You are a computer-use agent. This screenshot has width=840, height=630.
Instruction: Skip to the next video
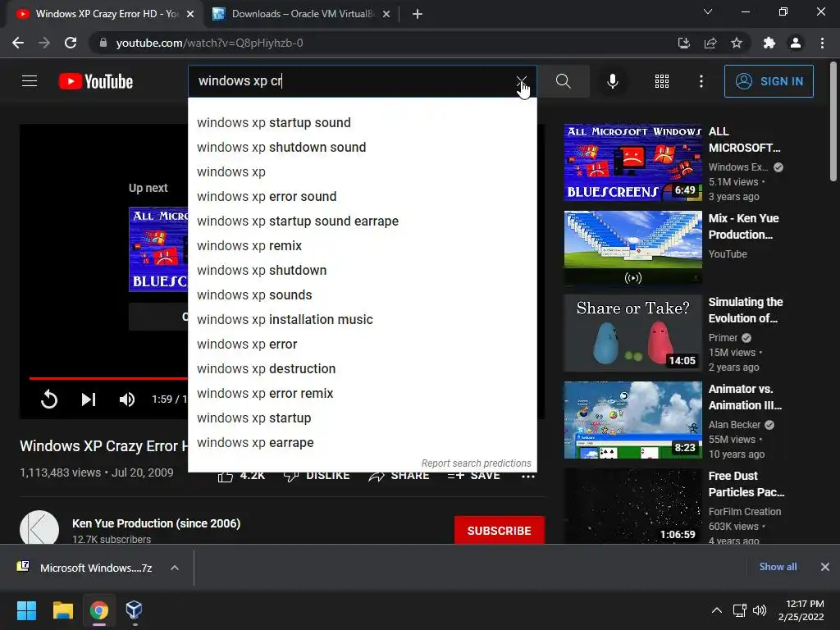(x=89, y=399)
